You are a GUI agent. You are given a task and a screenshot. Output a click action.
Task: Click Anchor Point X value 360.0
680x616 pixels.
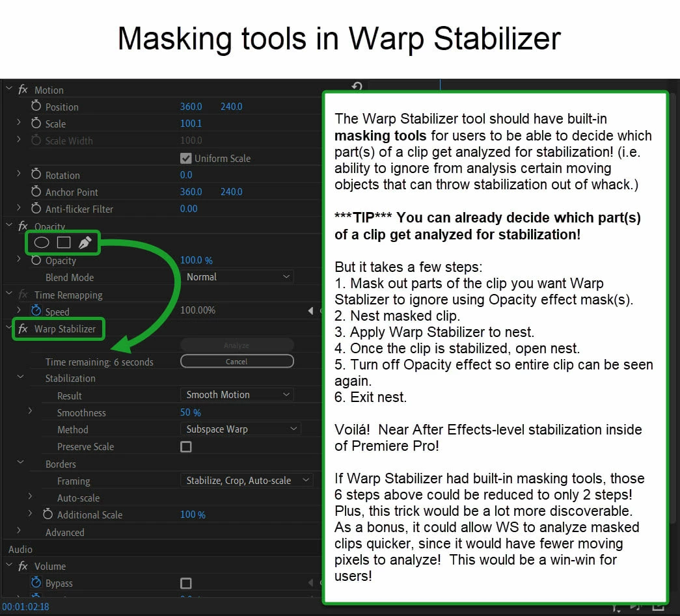coord(191,192)
